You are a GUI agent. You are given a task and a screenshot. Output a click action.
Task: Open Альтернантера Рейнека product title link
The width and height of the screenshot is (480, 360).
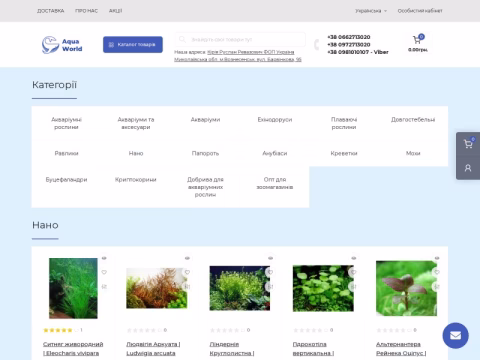pos(401,348)
